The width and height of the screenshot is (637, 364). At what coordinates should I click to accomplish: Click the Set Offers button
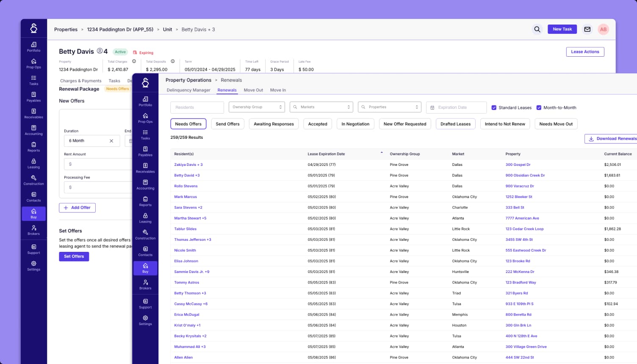[x=74, y=256]
